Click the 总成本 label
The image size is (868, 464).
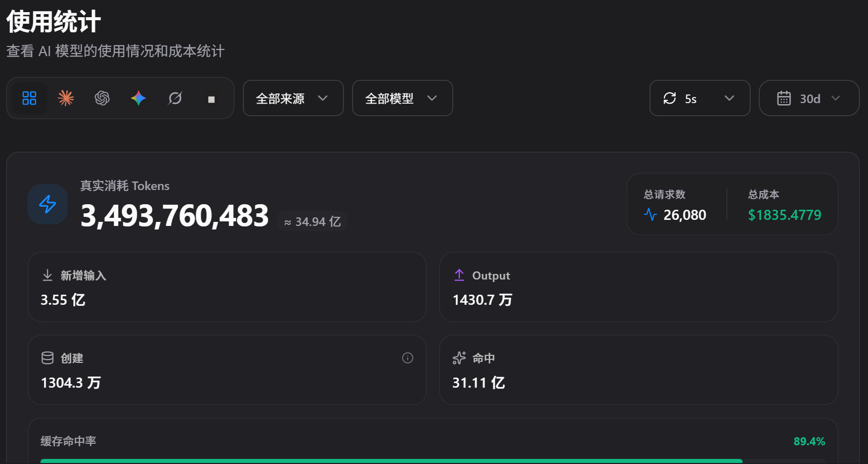click(764, 195)
